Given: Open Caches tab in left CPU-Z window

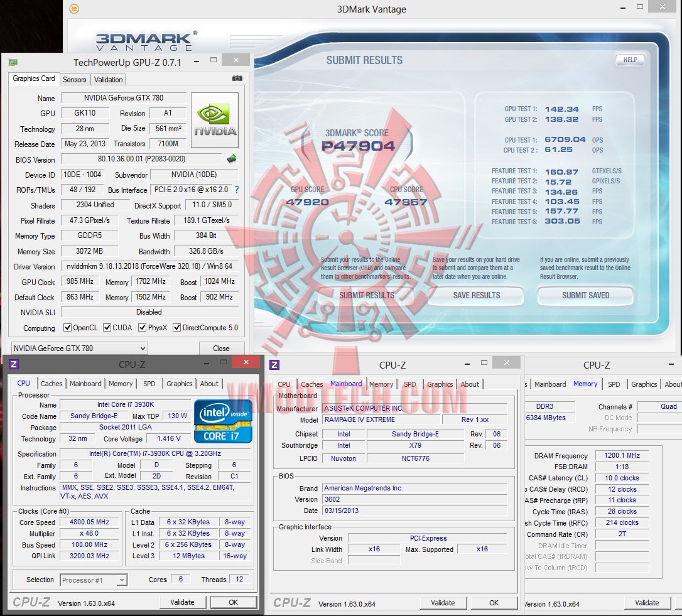Looking at the screenshot, I should click(51, 384).
